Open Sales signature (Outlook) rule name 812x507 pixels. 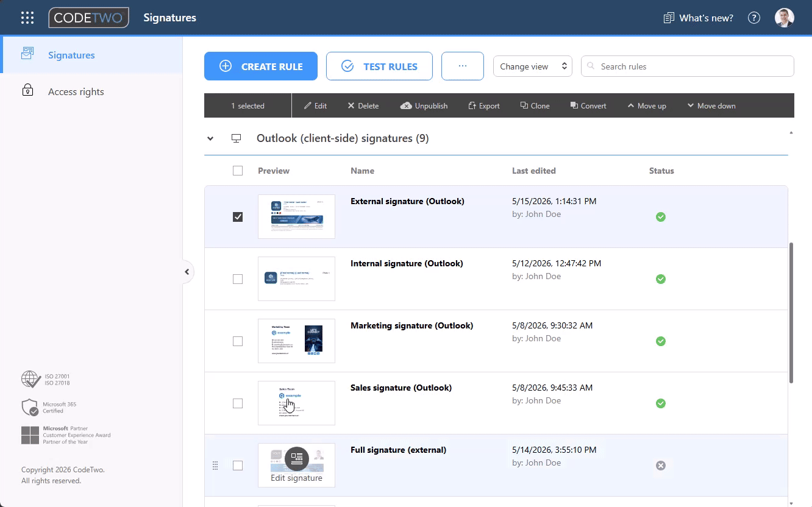point(401,388)
